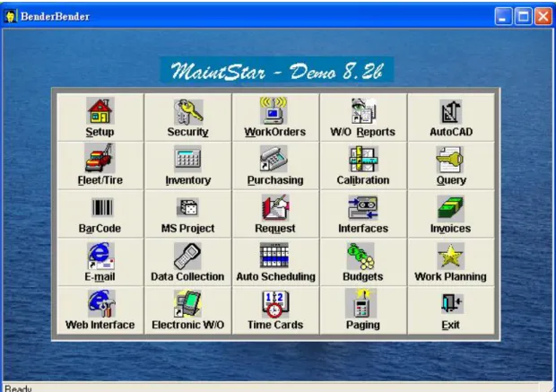Minimize the BenderBender window
556x392 pixels.
click(x=503, y=16)
